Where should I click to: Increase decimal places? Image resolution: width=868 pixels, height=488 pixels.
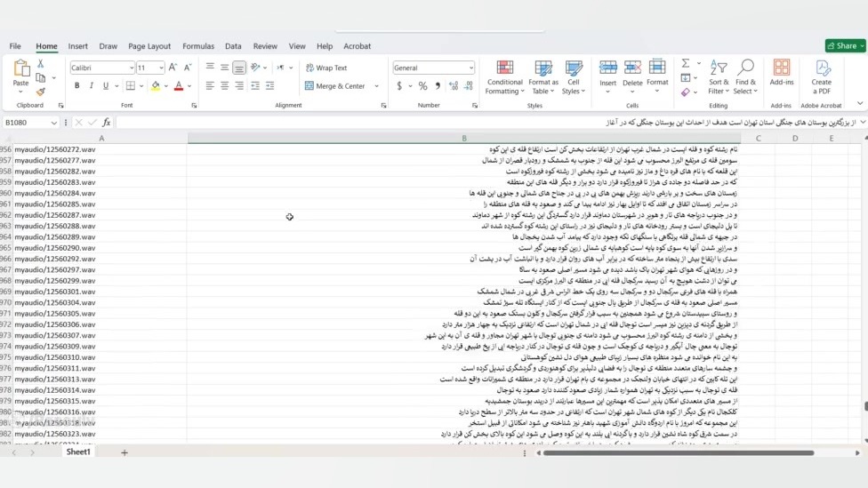(x=454, y=85)
